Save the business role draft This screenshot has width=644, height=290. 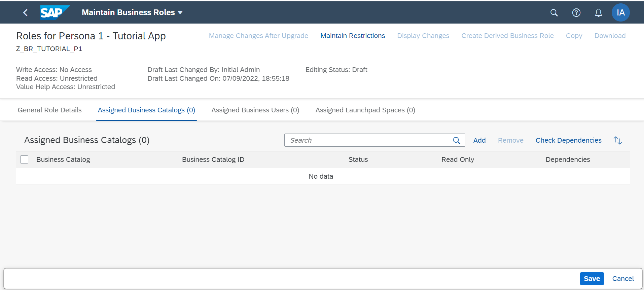point(592,279)
